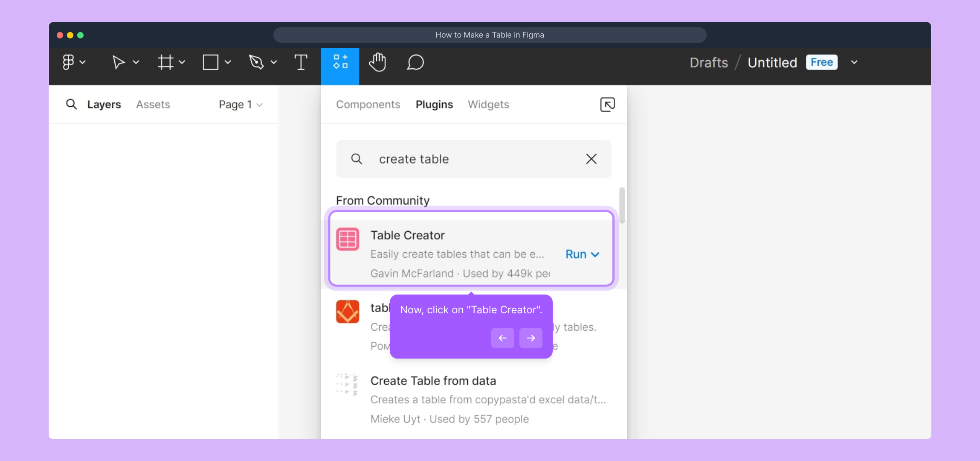Click the next arrow in tooltip
This screenshot has width=980, height=461.
pyautogui.click(x=531, y=338)
